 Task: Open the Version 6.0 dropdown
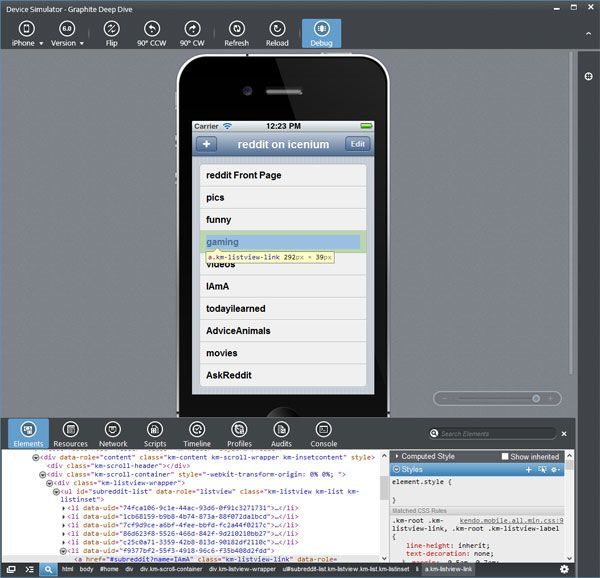[x=67, y=34]
